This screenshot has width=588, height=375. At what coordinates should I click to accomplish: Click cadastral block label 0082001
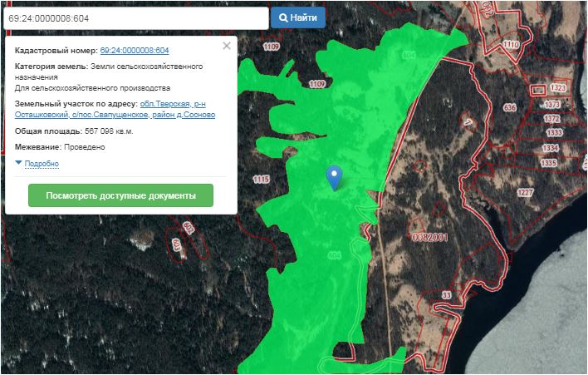(429, 237)
